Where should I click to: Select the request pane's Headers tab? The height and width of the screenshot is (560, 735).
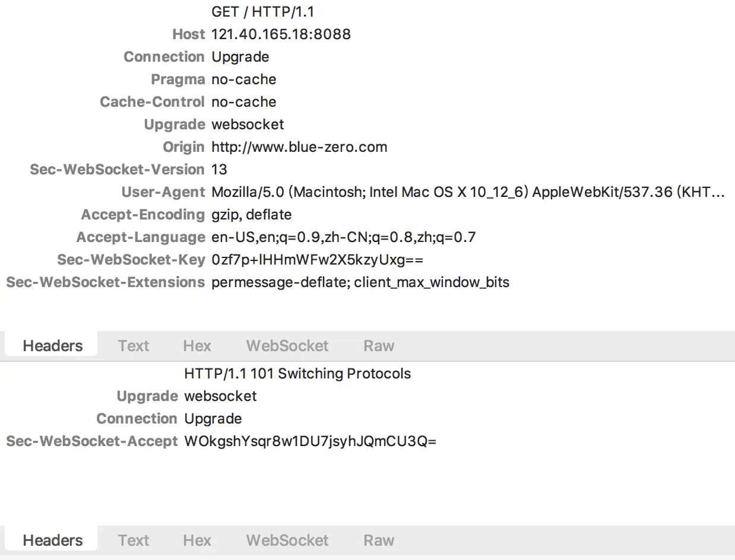[x=53, y=346]
